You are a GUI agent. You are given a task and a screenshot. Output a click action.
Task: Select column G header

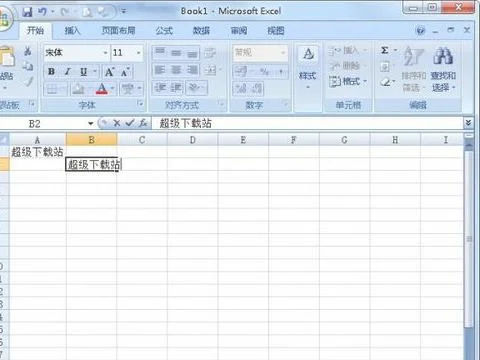point(344,140)
